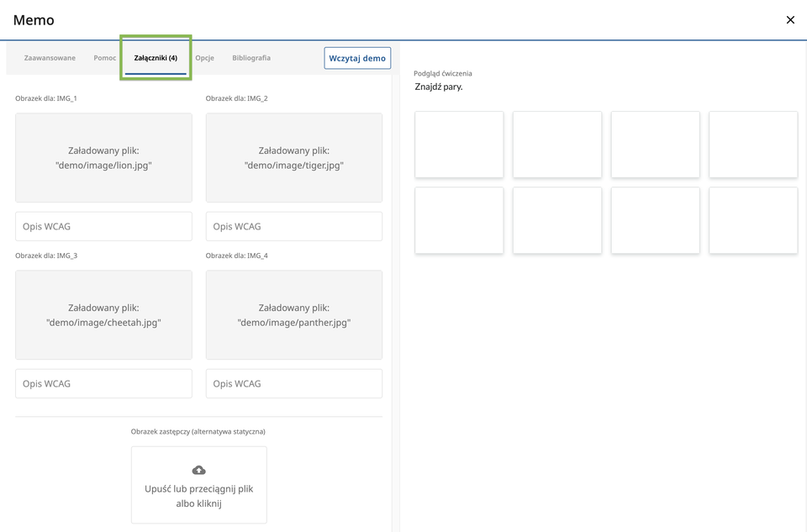Open the Pomoc tab
The image size is (807, 532).
[105, 58]
